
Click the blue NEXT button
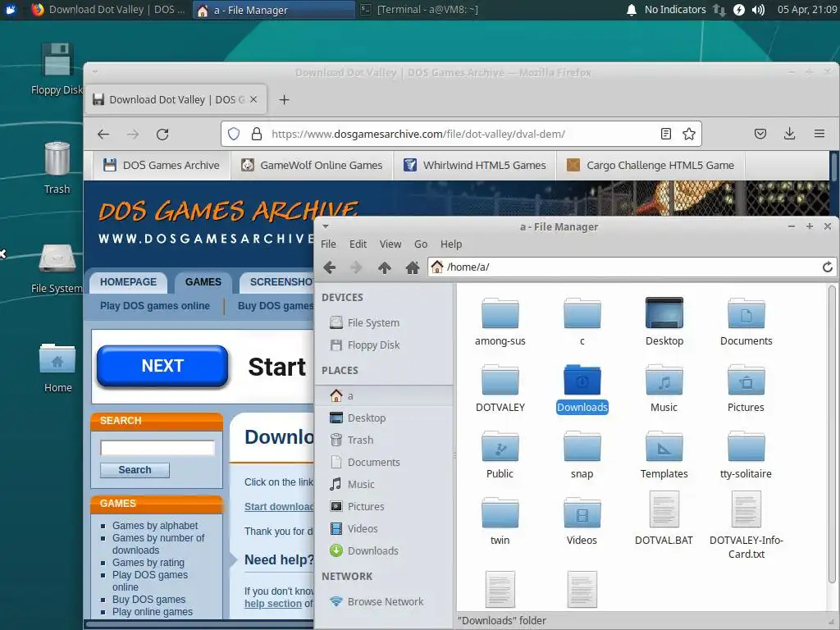[x=162, y=366]
